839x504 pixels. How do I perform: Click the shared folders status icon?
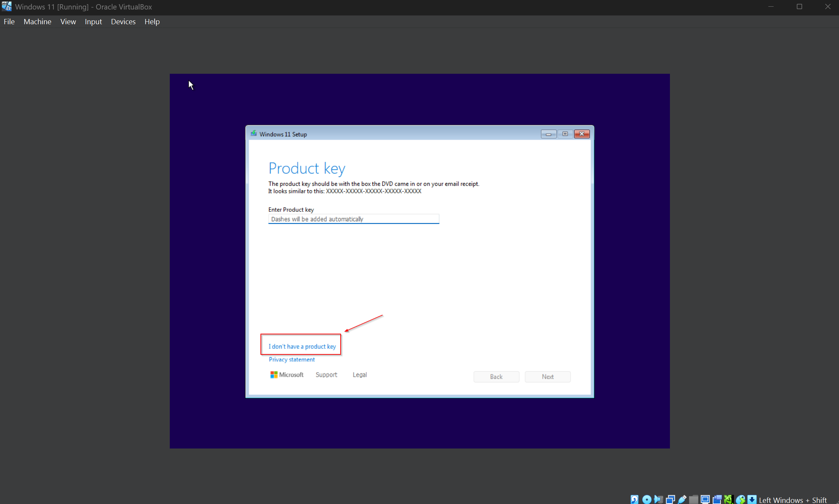[693, 499]
